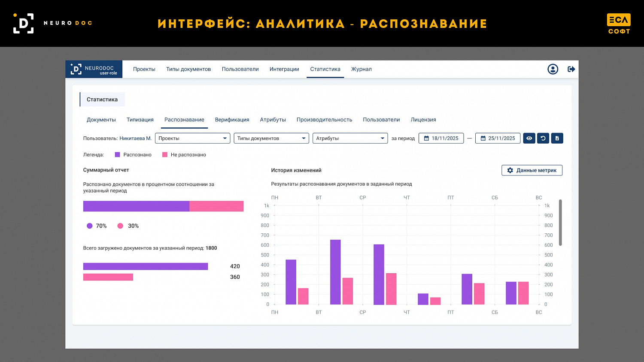The image size is (644, 362).
Task: Click the NEURODOC user-role logo
Action: [94, 69]
